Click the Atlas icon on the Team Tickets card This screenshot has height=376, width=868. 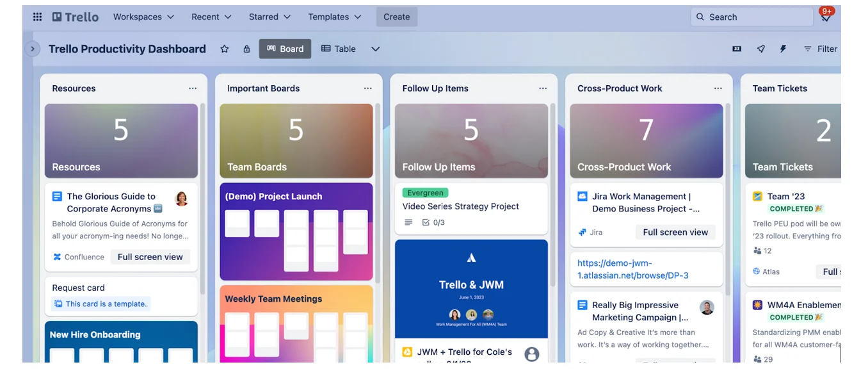click(x=757, y=272)
